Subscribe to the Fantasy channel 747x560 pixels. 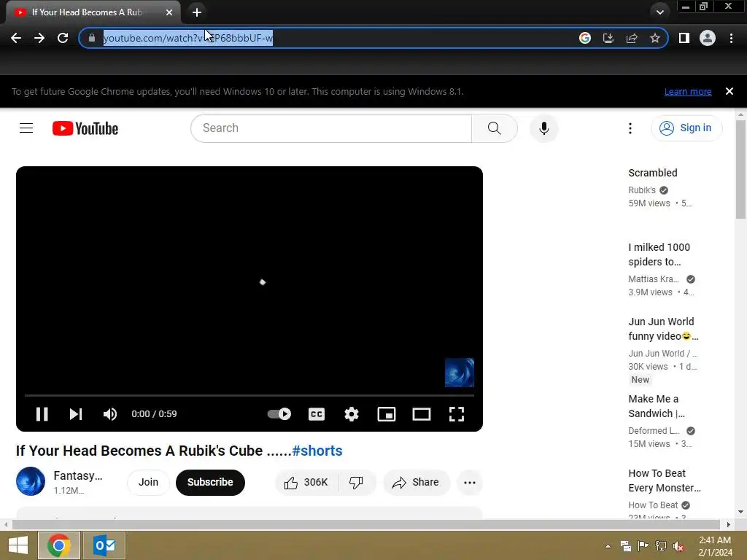pos(210,483)
